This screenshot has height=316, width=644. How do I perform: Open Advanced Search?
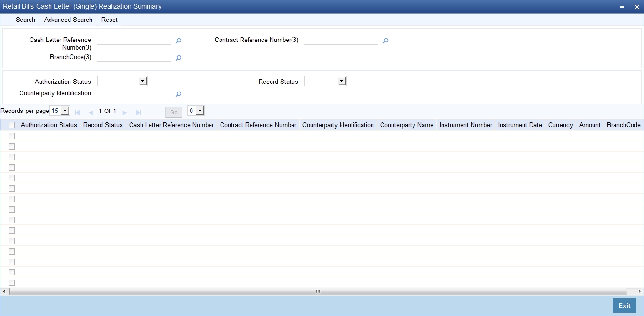coord(68,20)
